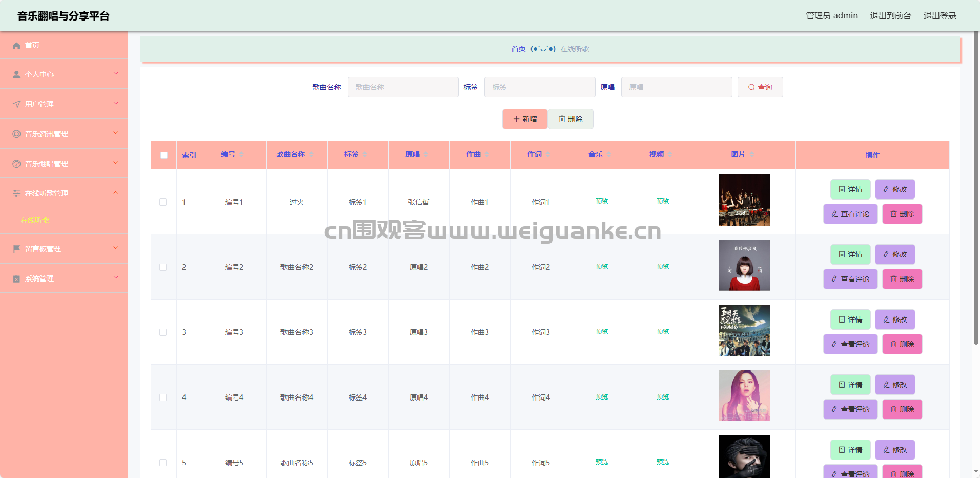Click the sort arrows icon in 编号 column header
Image resolution: width=980 pixels, height=478 pixels.
coord(241,155)
